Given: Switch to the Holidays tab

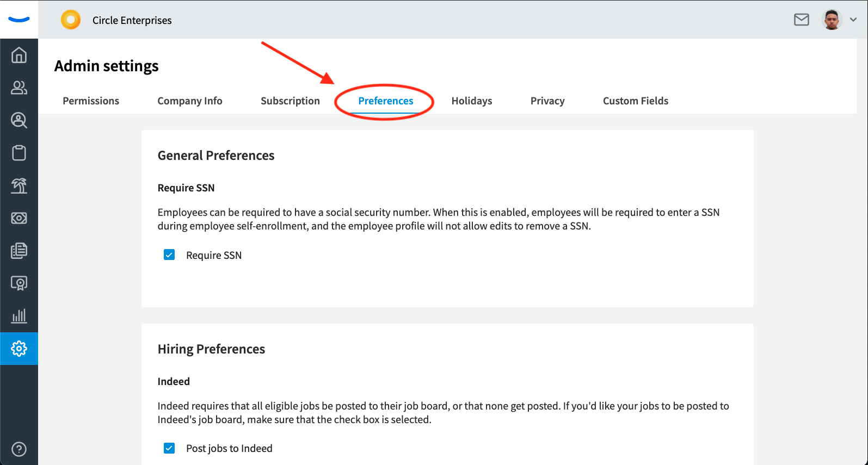Looking at the screenshot, I should pyautogui.click(x=471, y=101).
